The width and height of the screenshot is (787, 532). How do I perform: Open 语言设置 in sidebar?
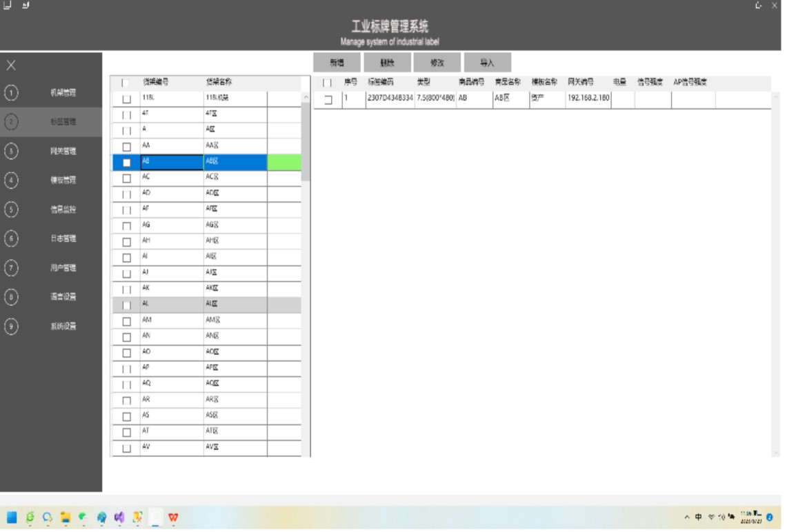click(63, 297)
